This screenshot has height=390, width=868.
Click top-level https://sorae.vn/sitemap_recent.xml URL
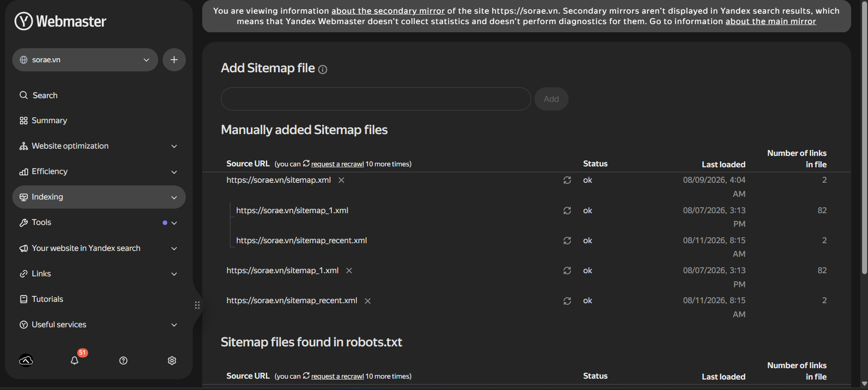pos(292,300)
